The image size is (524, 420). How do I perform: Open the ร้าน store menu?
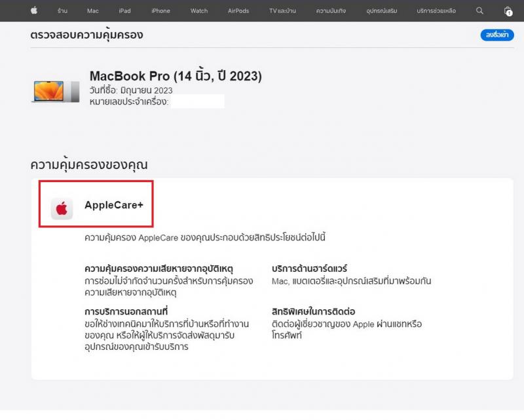pyautogui.click(x=62, y=11)
